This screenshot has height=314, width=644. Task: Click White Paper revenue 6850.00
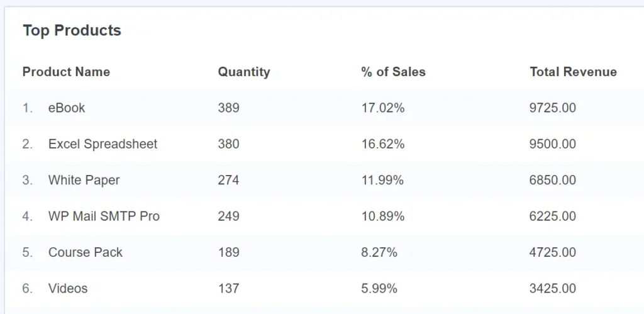coord(552,181)
